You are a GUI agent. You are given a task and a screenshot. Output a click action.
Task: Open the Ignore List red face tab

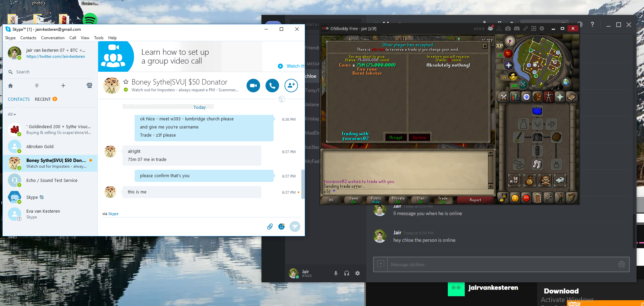(526, 198)
